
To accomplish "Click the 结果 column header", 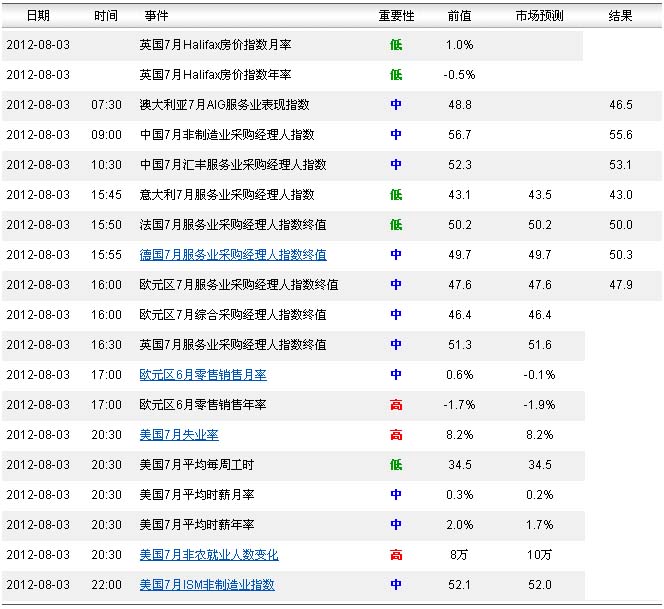I will [x=620, y=16].
